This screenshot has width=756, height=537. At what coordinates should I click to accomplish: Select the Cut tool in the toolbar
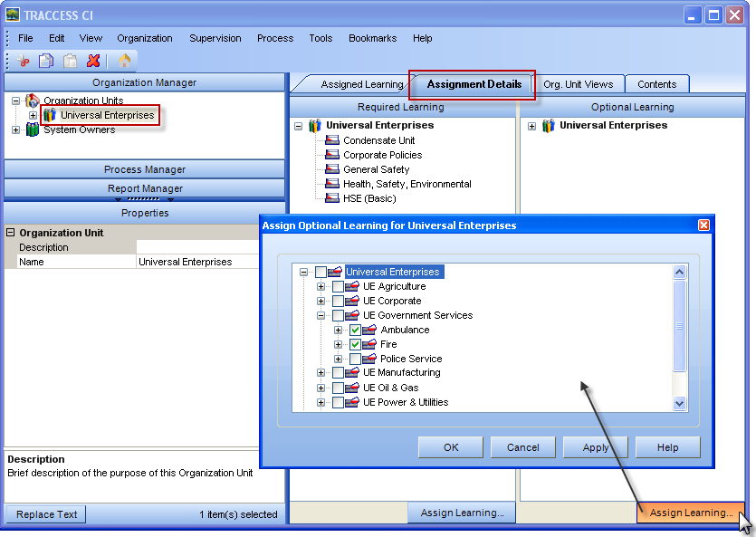click(22, 60)
